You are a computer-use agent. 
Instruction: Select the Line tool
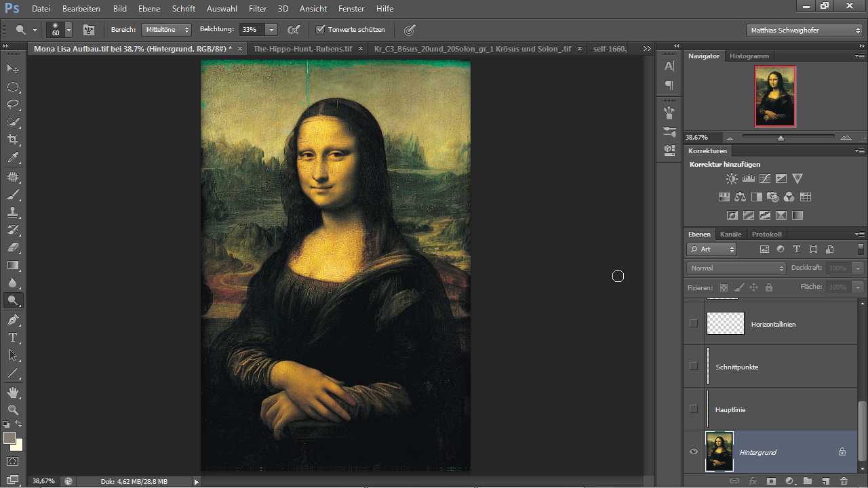pos(13,373)
